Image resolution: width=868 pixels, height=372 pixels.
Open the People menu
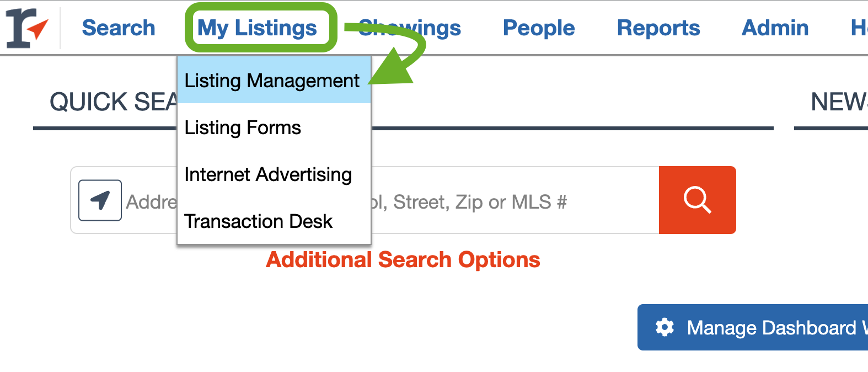[538, 28]
